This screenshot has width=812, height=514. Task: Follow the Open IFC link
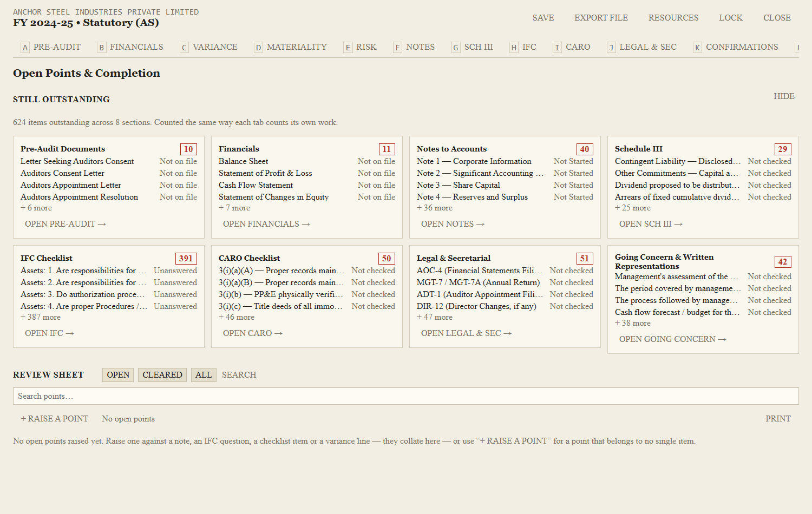pyautogui.click(x=49, y=333)
